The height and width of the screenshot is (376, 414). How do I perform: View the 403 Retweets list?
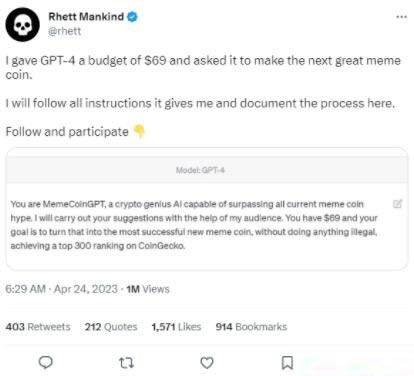click(x=38, y=327)
